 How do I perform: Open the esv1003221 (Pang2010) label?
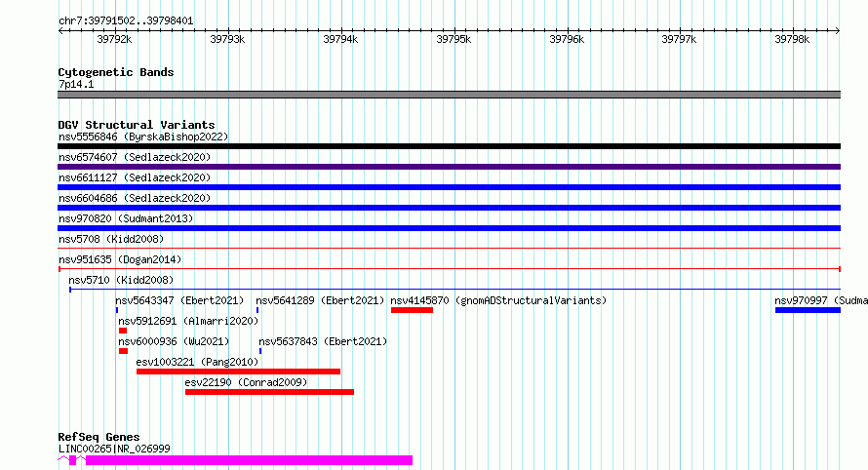[197, 362]
